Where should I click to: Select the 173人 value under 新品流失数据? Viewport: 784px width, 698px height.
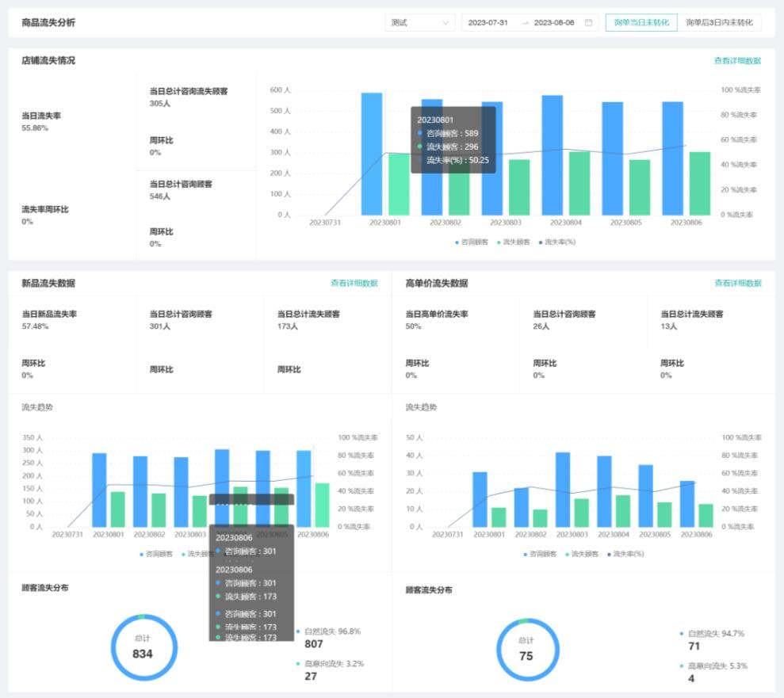point(288,326)
